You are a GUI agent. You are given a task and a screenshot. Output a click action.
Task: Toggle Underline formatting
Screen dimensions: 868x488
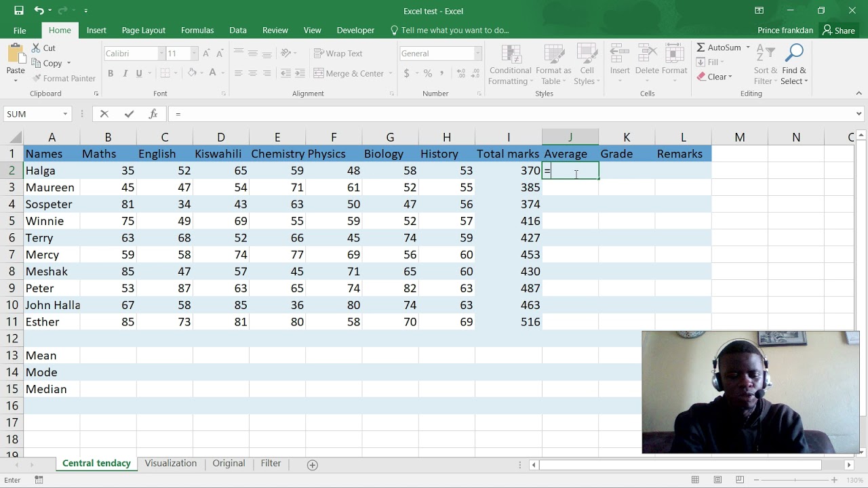139,73
